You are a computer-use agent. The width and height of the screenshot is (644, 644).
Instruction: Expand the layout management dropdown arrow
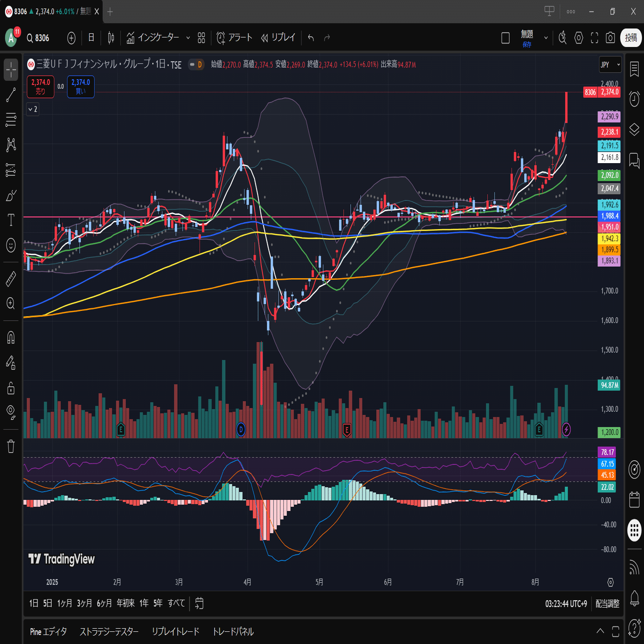tap(546, 37)
